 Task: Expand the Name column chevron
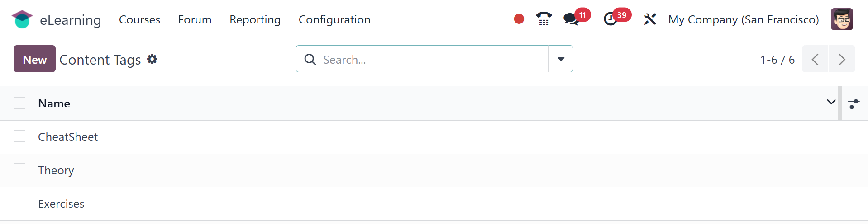tap(831, 102)
